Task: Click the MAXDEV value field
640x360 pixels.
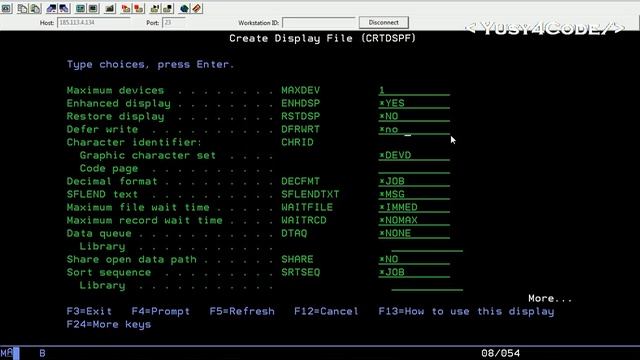Action: (x=414, y=91)
